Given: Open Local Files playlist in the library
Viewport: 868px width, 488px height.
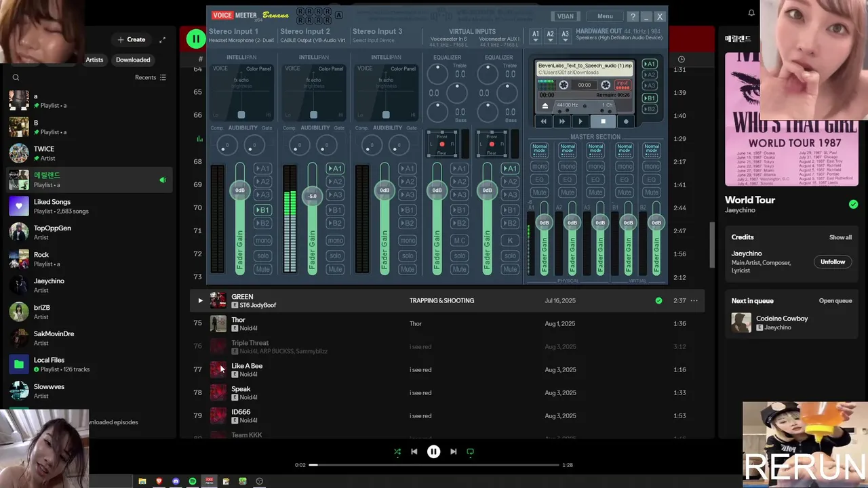Looking at the screenshot, I should click(x=90, y=365).
